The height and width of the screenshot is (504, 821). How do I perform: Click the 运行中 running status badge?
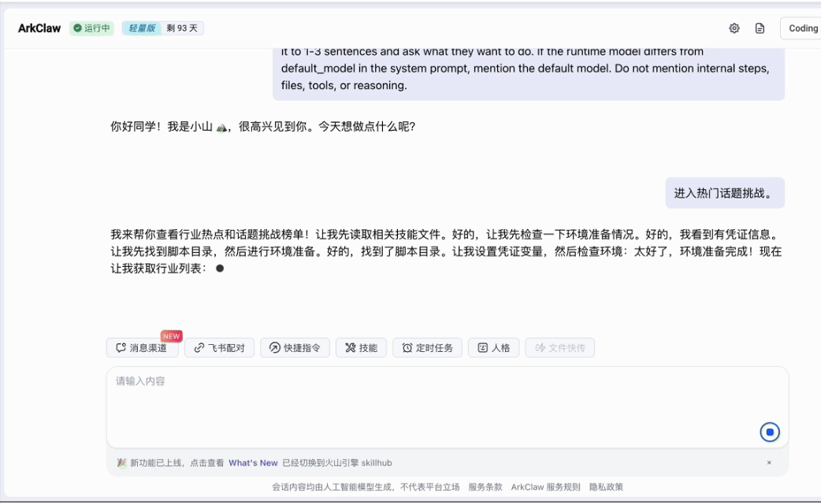coord(91,28)
